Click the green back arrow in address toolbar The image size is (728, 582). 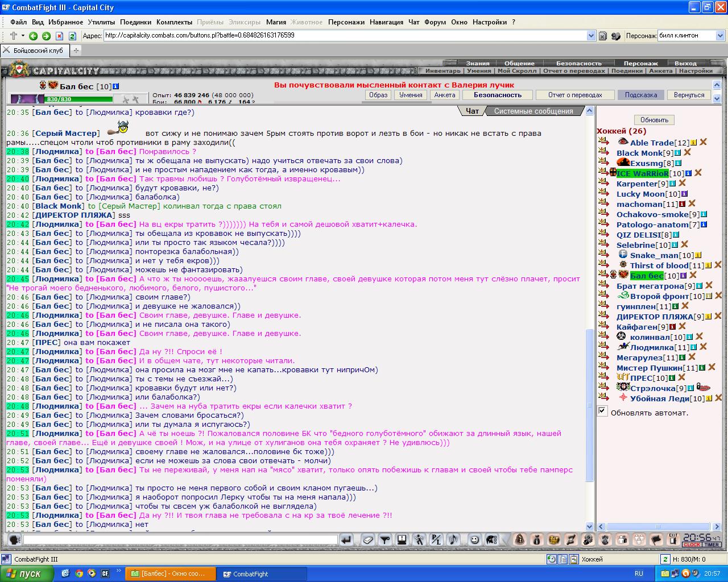point(33,36)
